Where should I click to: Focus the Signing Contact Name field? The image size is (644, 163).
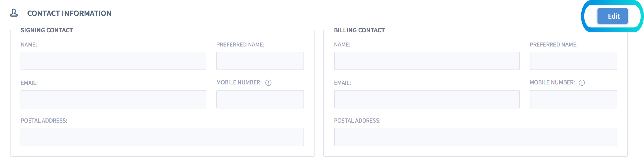[x=113, y=61]
